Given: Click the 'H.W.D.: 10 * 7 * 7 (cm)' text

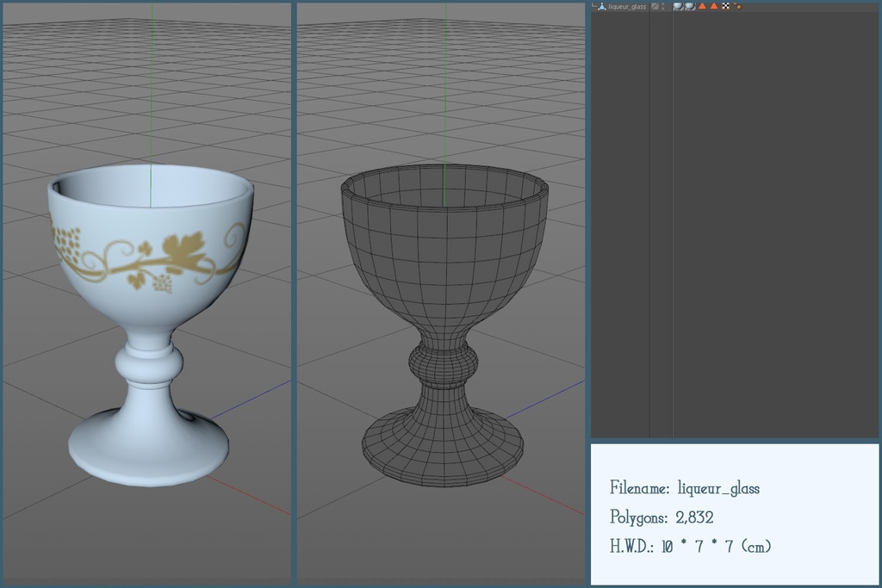Looking at the screenshot, I should tap(690, 546).
